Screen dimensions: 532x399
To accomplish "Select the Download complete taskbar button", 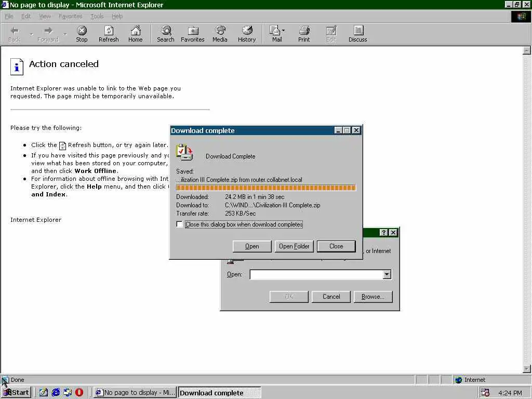I will coord(220,393).
